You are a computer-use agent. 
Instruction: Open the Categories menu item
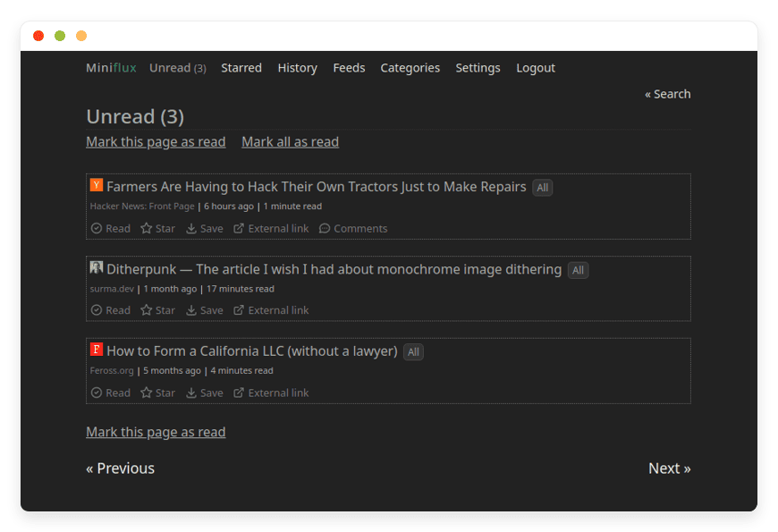pyautogui.click(x=410, y=68)
